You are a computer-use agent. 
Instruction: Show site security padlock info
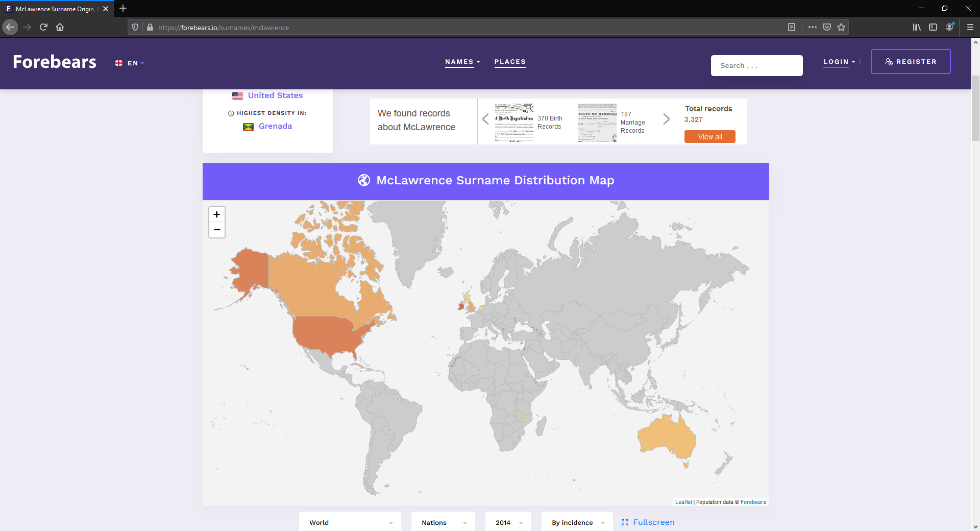[x=150, y=28]
